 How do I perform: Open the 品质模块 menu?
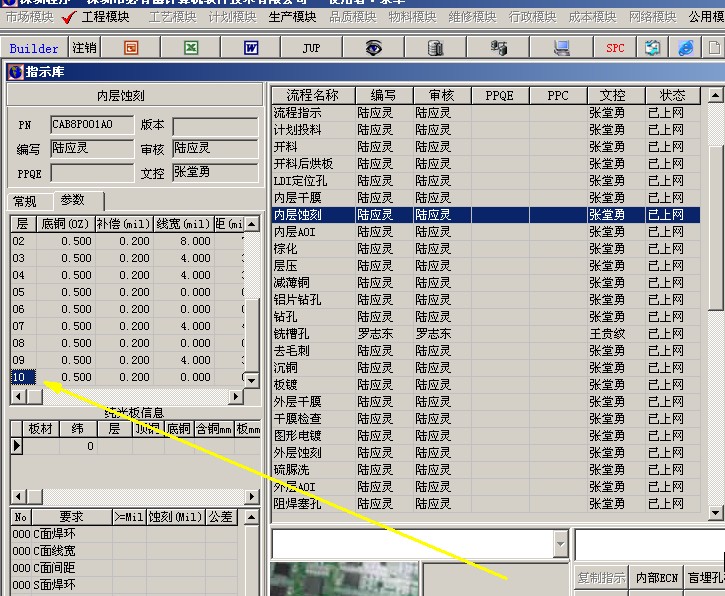[353, 17]
